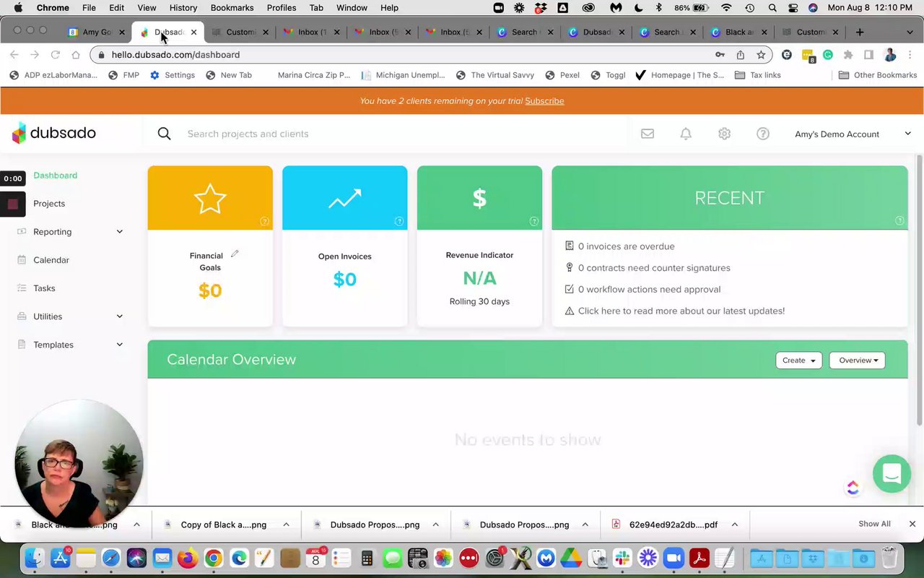Image resolution: width=924 pixels, height=578 pixels.
Task: Click Show All downloads
Action: [x=874, y=524]
